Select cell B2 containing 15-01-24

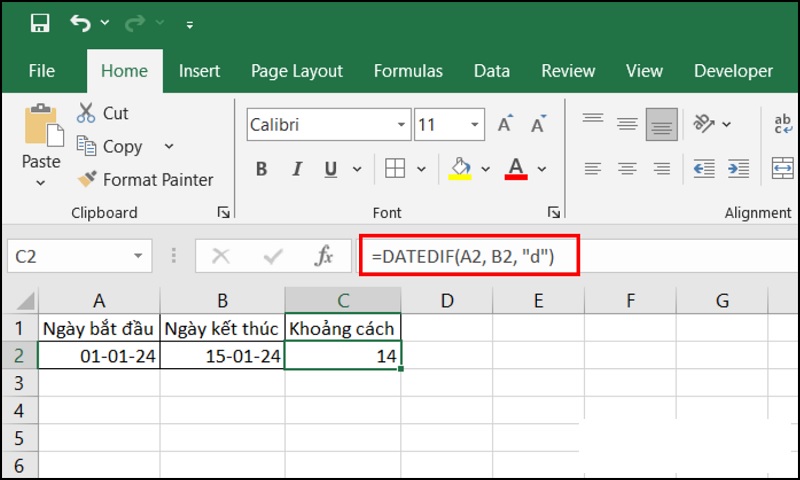coord(222,355)
